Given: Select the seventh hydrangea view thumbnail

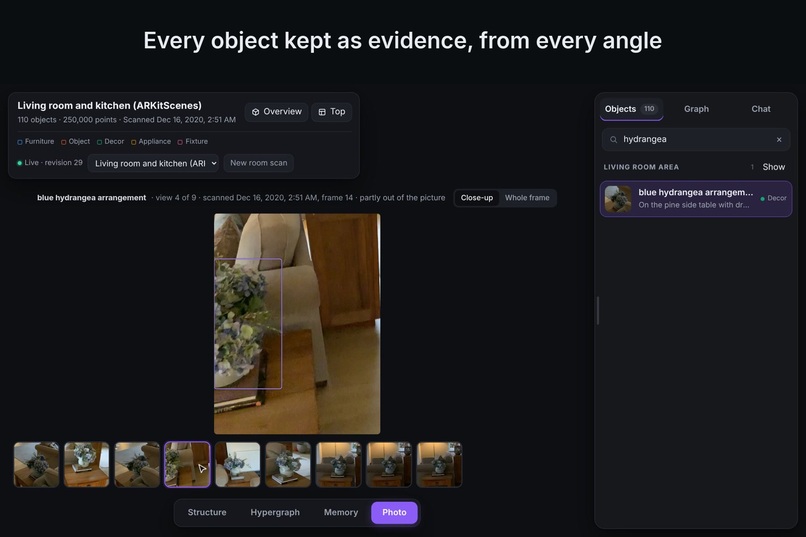Looking at the screenshot, I should 338,465.
